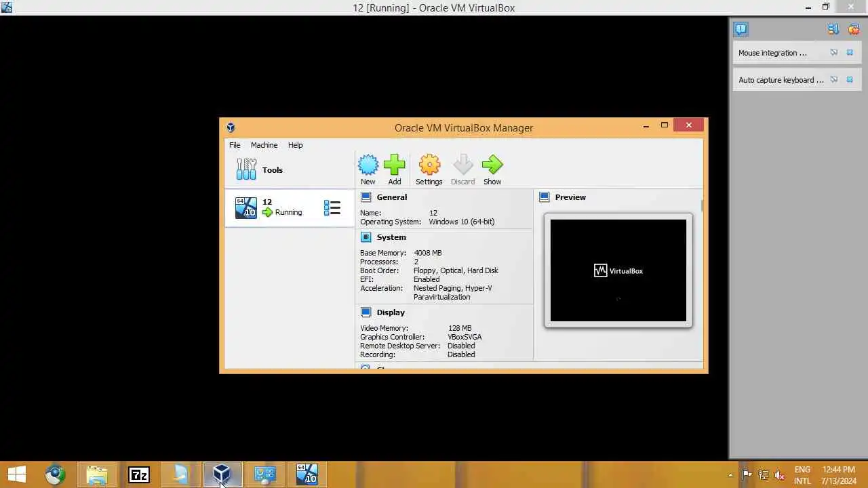Image resolution: width=868 pixels, height=488 pixels.
Task: Click the VM preview thumbnail
Action: [618, 270]
